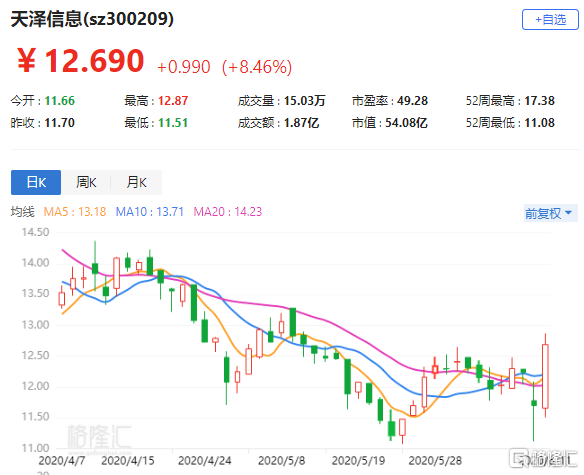Click 52周最低 value 11.08

(539, 123)
